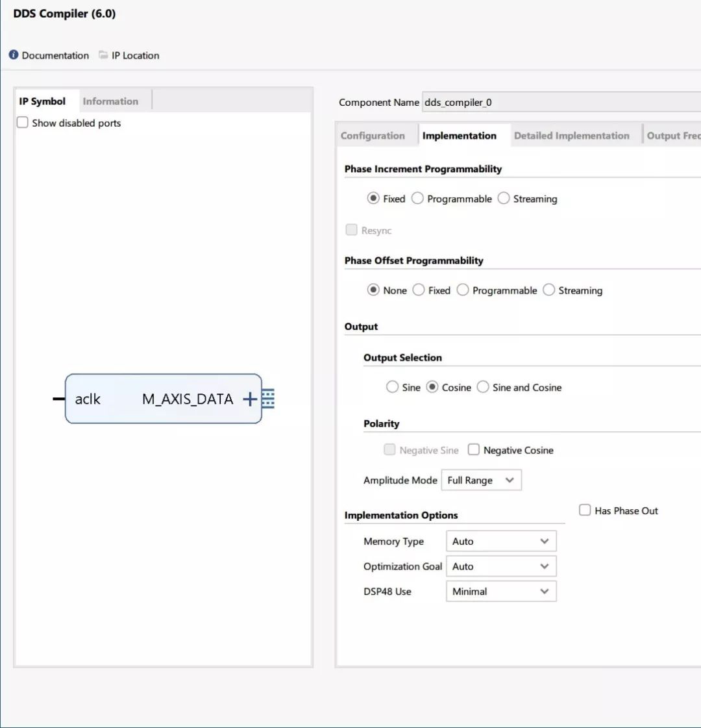This screenshot has height=728, width=701.
Task: Click the Component Name input field
Action: [558, 103]
